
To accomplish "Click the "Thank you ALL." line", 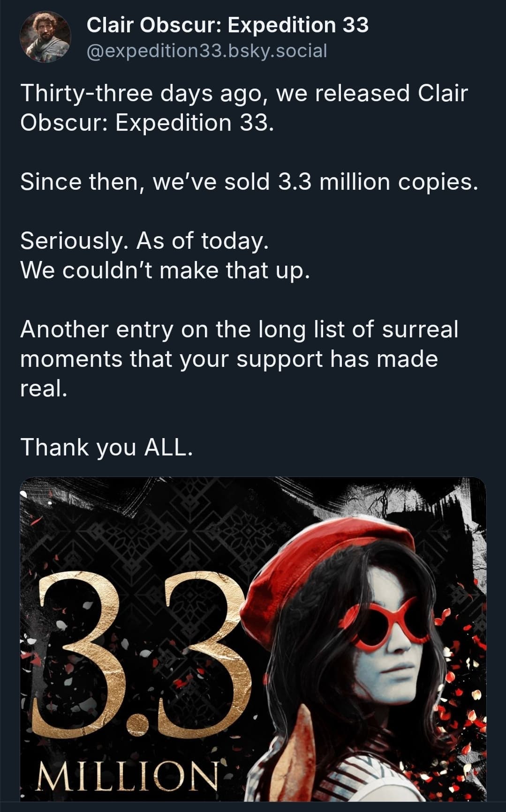I will (x=106, y=447).
